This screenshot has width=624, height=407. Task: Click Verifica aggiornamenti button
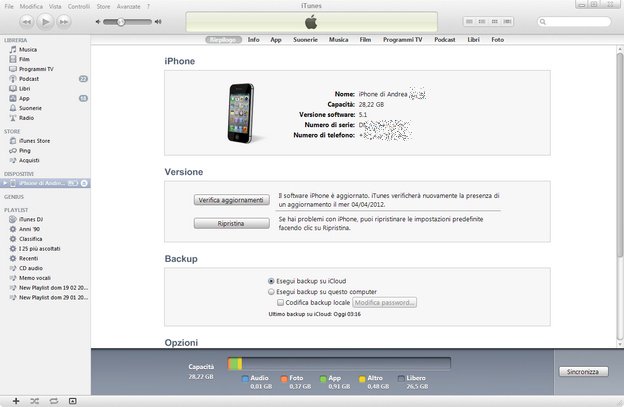click(x=232, y=200)
